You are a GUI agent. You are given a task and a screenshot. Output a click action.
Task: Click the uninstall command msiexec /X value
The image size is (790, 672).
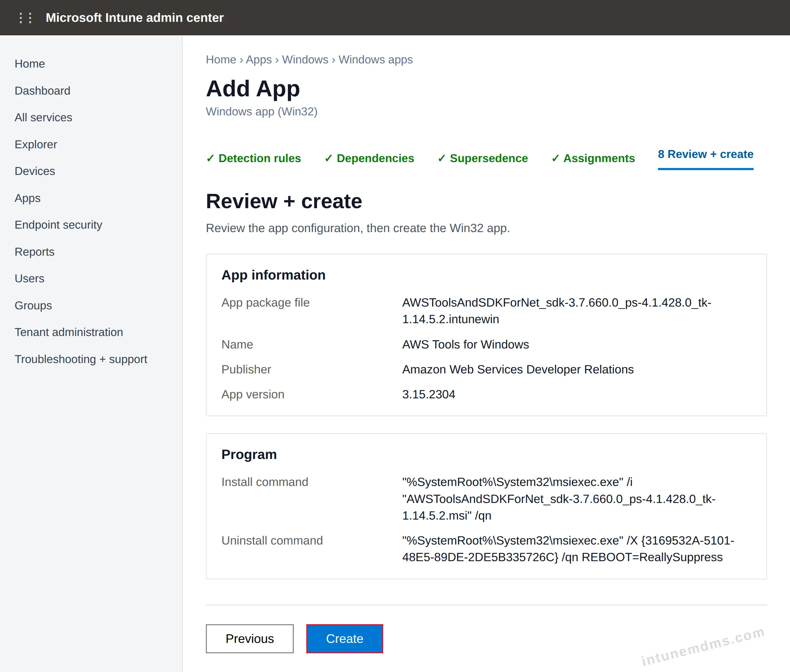[x=568, y=549]
